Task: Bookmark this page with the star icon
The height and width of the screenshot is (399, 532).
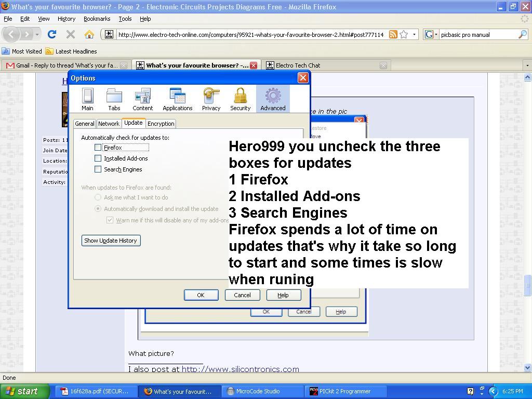Action: [x=404, y=34]
